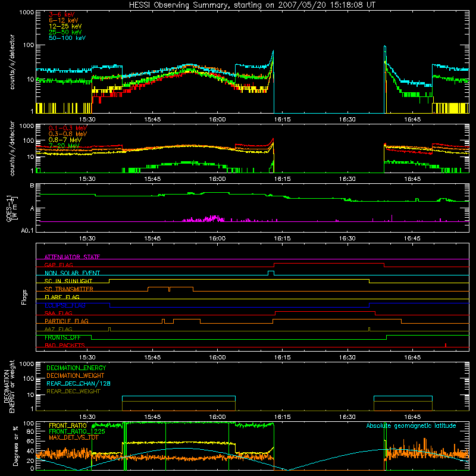Select the 3-6 keV legend label
Viewport: 476px width, 476px height.
[x=61, y=14]
